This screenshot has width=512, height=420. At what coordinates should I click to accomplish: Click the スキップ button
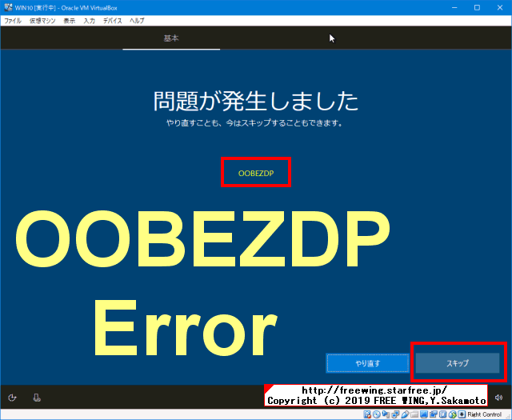[x=458, y=363]
